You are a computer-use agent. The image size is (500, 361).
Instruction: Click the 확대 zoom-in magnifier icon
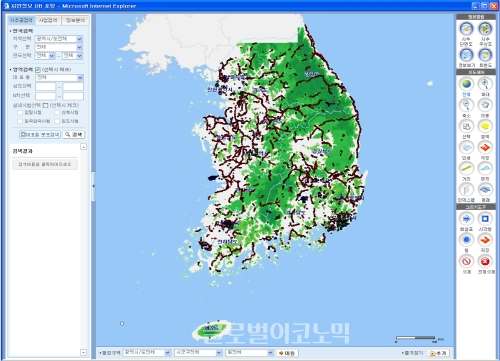coord(485,84)
